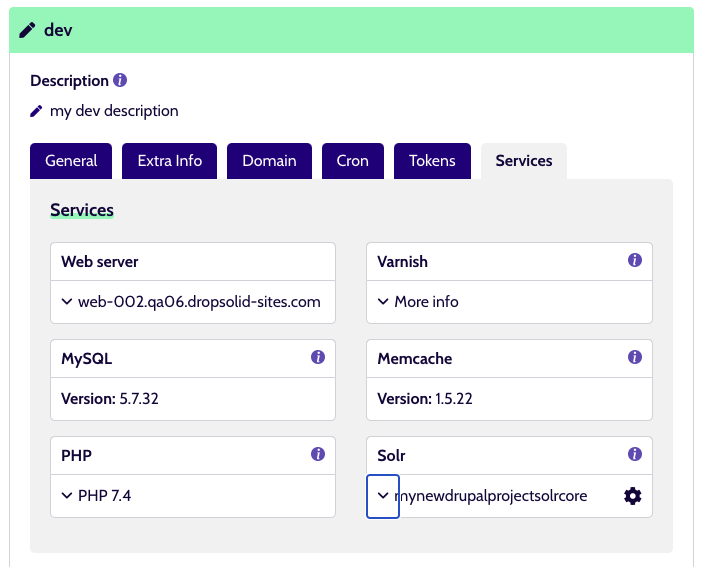Click the MySQL info icon
703x567 pixels.
(x=318, y=357)
